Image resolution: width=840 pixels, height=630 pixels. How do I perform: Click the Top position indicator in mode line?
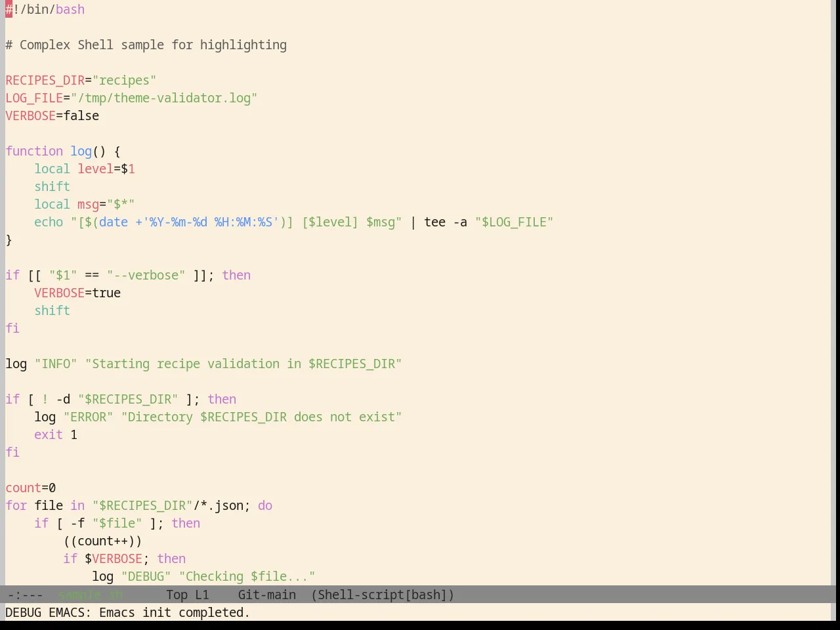[x=177, y=595]
